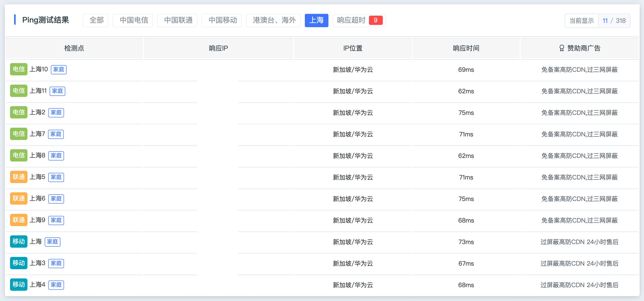This screenshot has height=301, width=644.
Task: Open 过屏蔽高防CDN ad in 上海4 row
Action: tap(579, 285)
